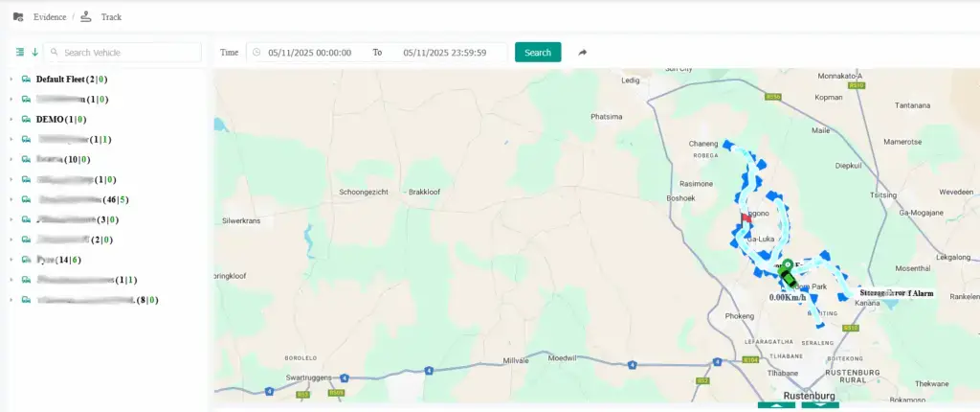Click the Alarm label on the map
The width and height of the screenshot is (980, 412).
pyautogui.click(x=896, y=292)
